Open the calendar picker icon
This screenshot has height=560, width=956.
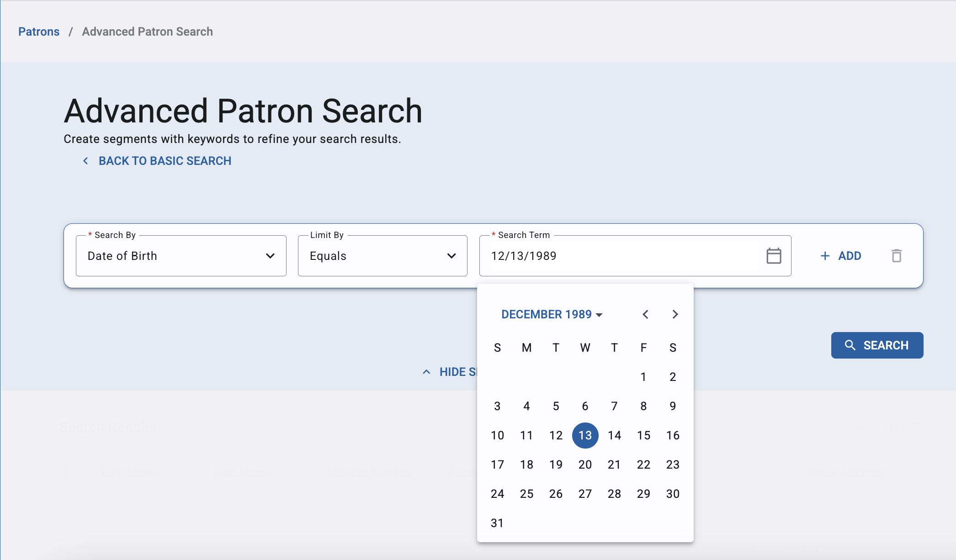tap(774, 256)
